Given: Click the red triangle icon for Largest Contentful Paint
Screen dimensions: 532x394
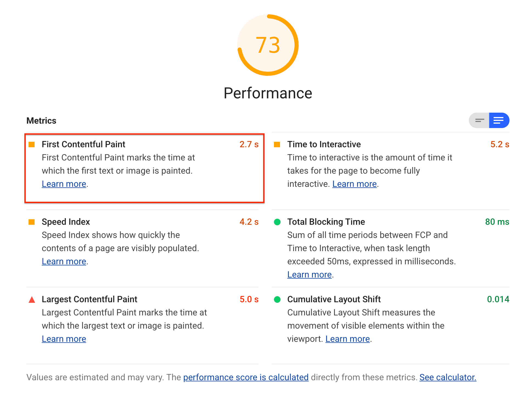Looking at the screenshot, I should click(32, 299).
